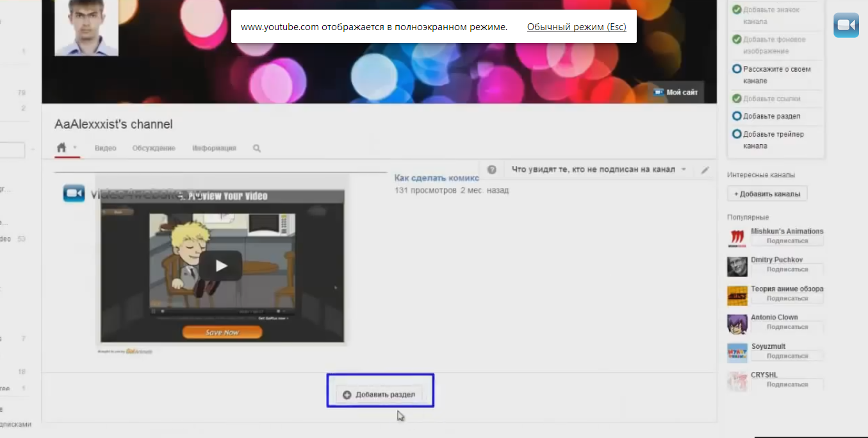Screen dimensions: 868x438
Task: Expand the arrow next to home tab
Action: [75, 147]
